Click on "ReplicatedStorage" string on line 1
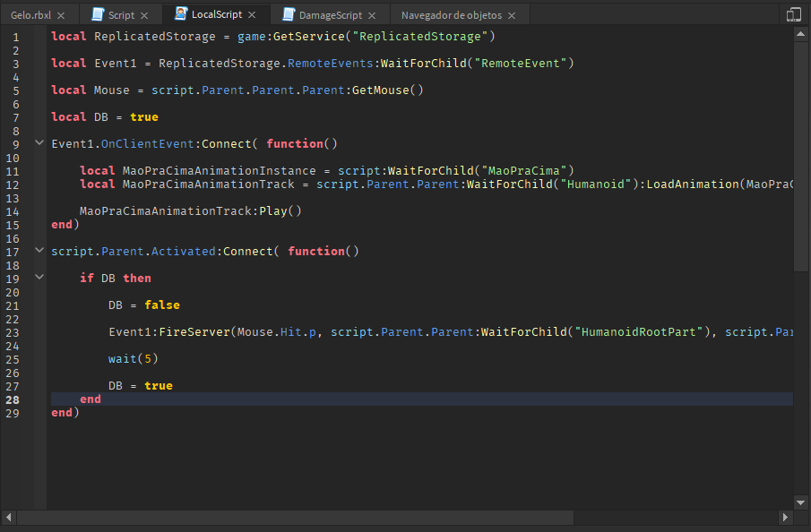The image size is (811, 532). click(x=420, y=36)
